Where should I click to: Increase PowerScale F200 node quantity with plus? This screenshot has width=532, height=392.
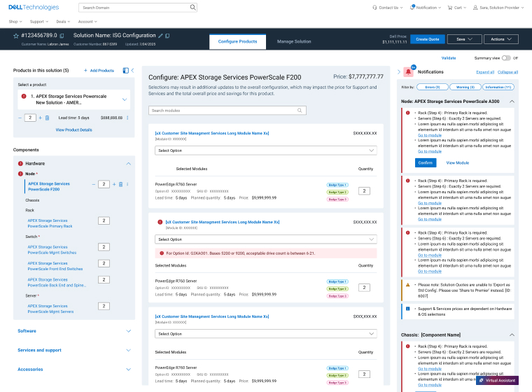(x=114, y=184)
